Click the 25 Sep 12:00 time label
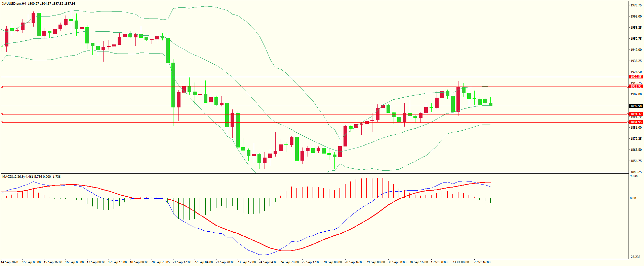644x266 pixels. [x=311, y=262]
